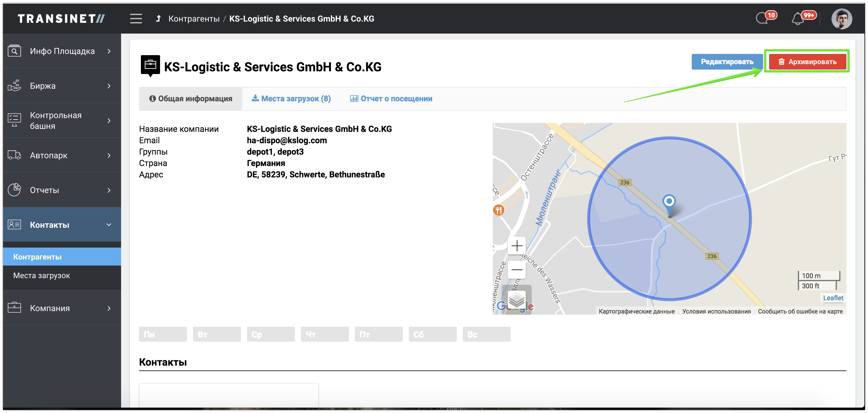Click the Редактировать button
868x413 pixels.
pyautogui.click(x=727, y=62)
